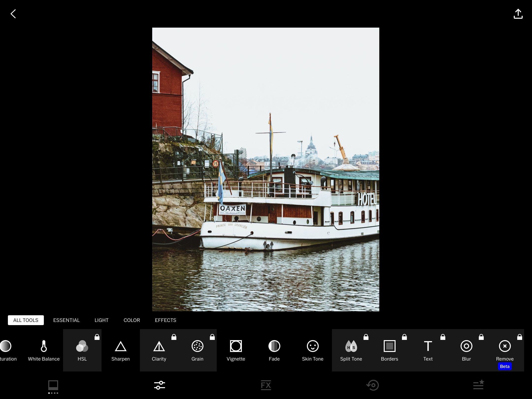532x399 pixels.
Task: Open the EFFECTS tab
Action: point(165,320)
